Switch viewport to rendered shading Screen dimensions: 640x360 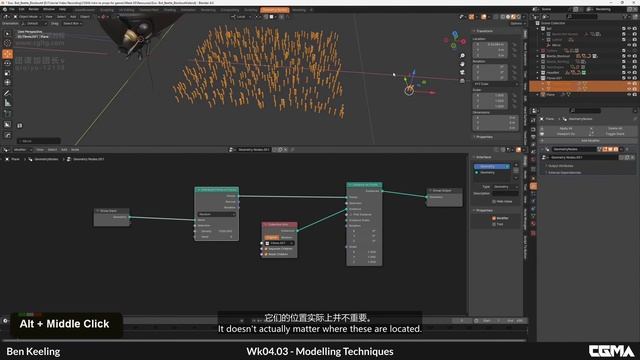(519, 17)
